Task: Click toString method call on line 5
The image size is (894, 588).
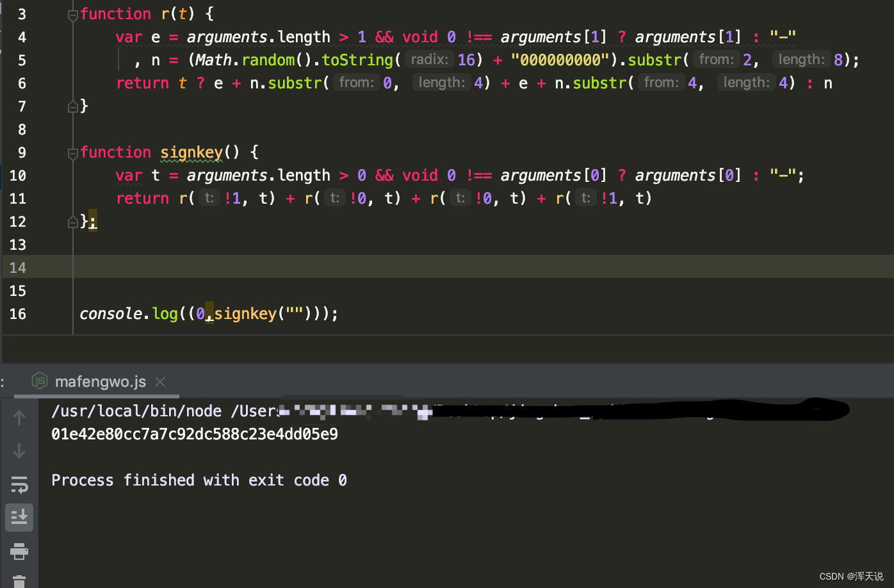Action: coord(357,60)
